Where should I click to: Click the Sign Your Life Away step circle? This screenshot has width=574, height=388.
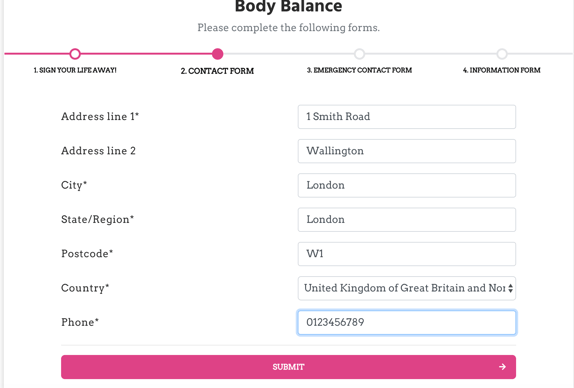pyautogui.click(x=75, y=54)
